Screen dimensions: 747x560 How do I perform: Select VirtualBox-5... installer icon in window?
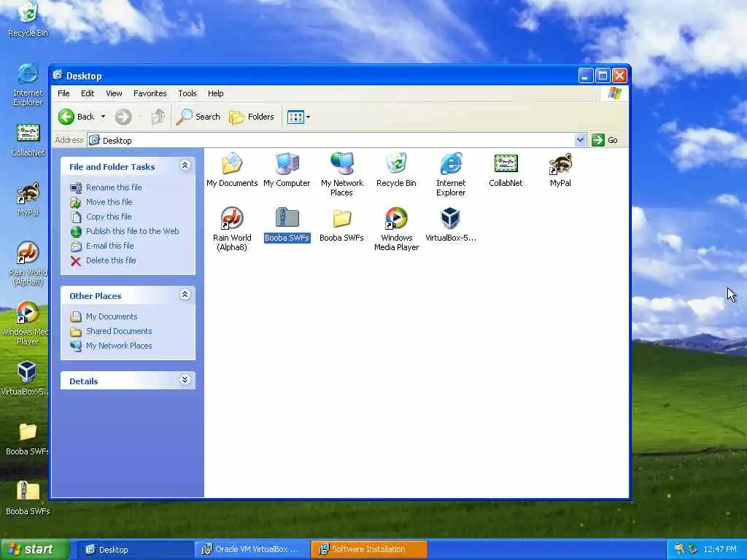pos(451,218)
